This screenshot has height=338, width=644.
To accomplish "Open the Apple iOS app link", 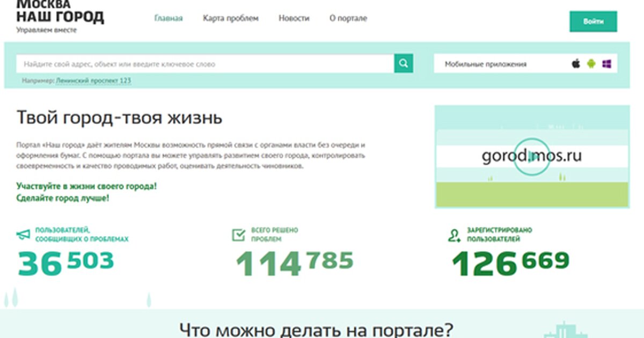I will [576, 64].
